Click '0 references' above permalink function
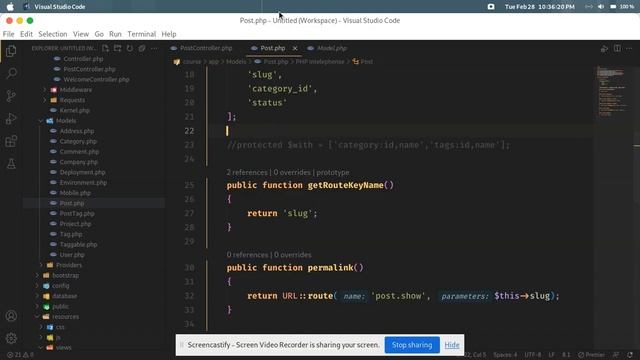The width and height of the screenshot is (640, 360). 247,255
